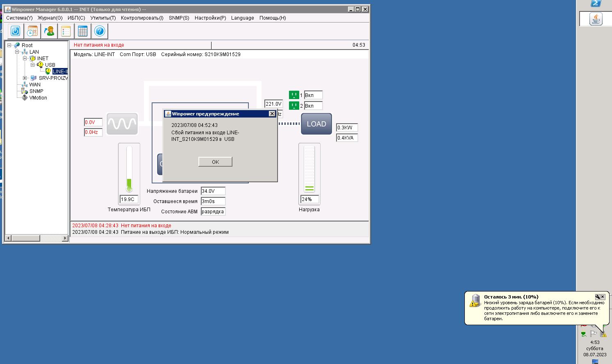Screen dimensions: 612x364
Task: Open the Language menu
Action: point(243,18)
